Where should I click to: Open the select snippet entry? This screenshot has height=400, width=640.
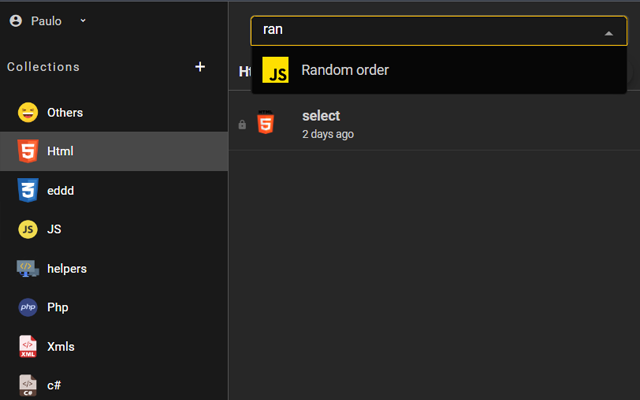tap(320, 116)
